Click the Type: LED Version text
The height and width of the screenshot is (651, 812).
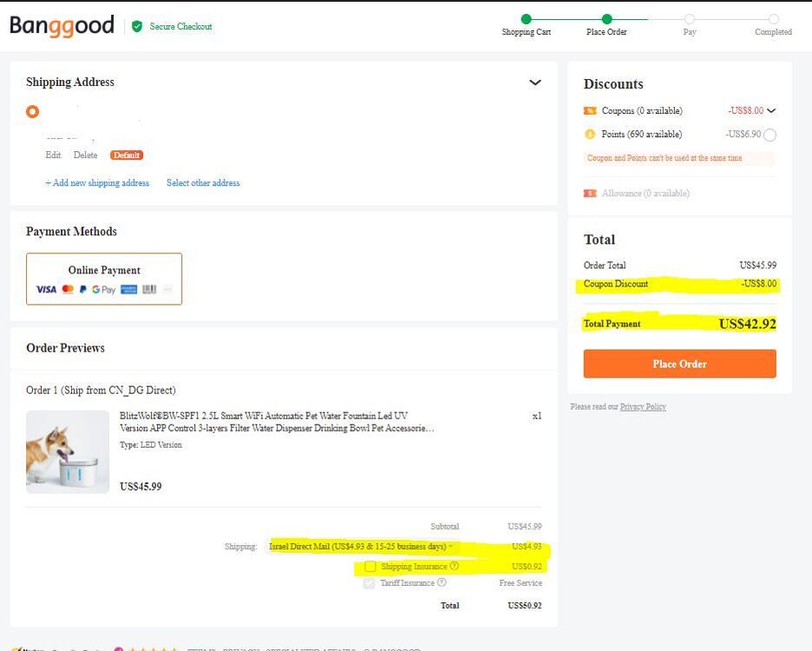151,444
